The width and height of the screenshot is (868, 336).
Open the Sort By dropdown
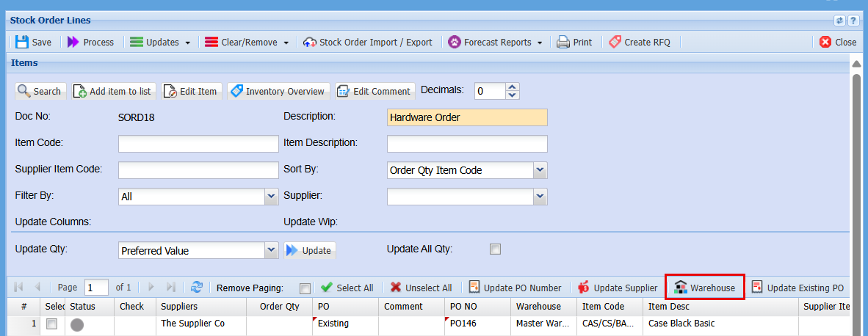[x=540, y=170]
